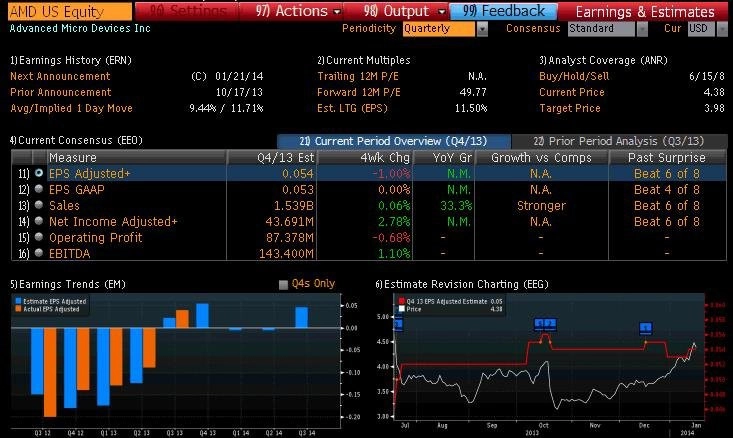This screenshot has width=733, height=438.
Task: Click Net Income Adjusted+ value 43.691M
Action: (x=289, y=222)
